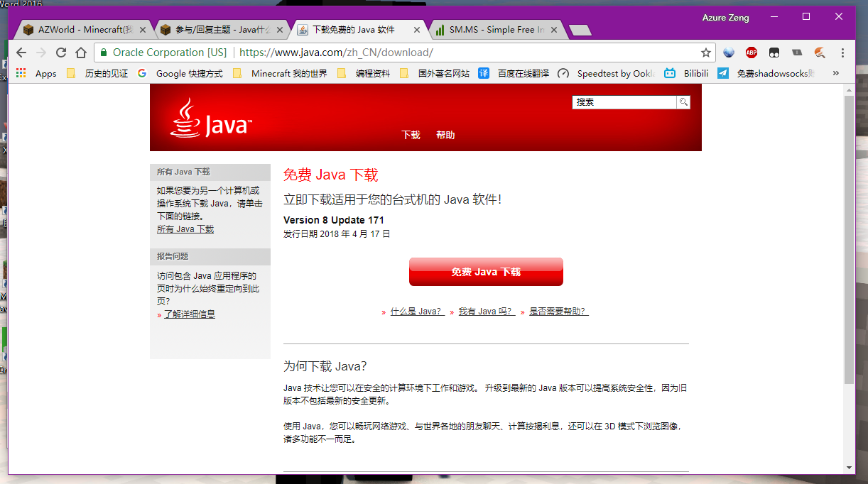Viewport: 868px width, 484px height.
Task: Open 百度在线翻译 bookmark
Action: [x=514, y=73]
